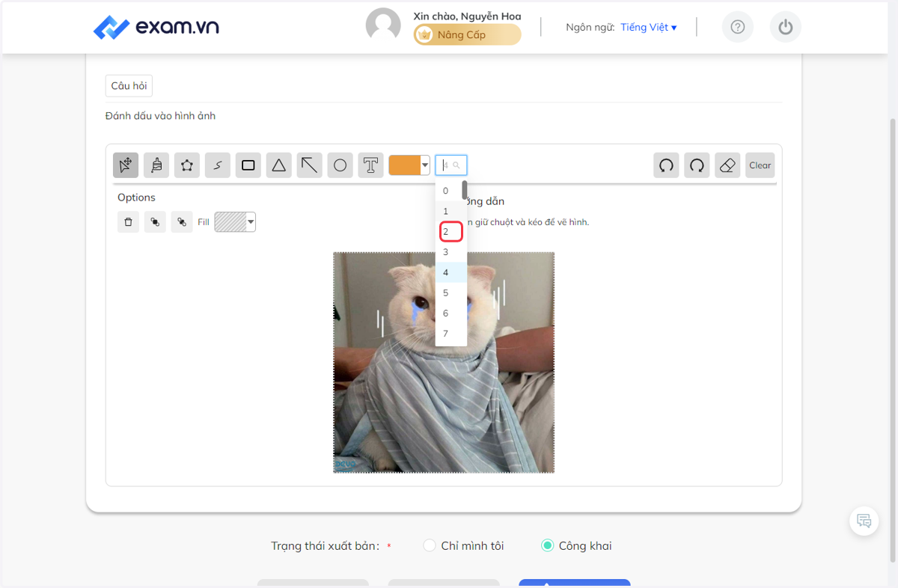Select the circle shape tool
The image size is (898, 588).
pos(340,165)
